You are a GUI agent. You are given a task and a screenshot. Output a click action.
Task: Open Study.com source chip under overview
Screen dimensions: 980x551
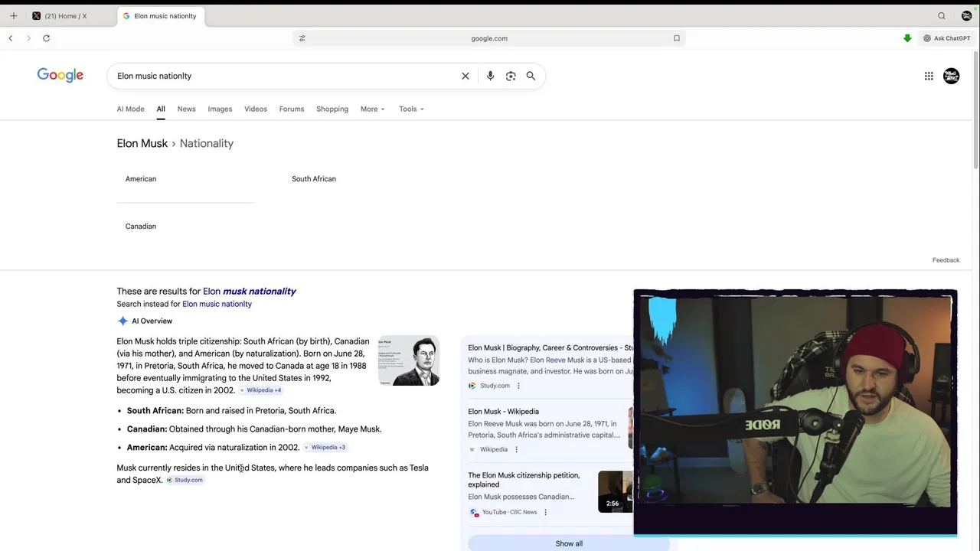coord(185,480)
